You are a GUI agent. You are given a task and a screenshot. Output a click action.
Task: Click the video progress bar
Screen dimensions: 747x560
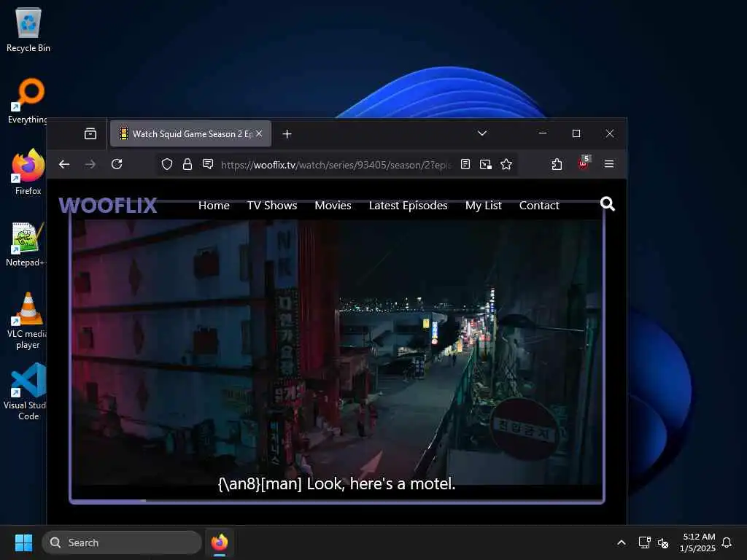point(337,501)
